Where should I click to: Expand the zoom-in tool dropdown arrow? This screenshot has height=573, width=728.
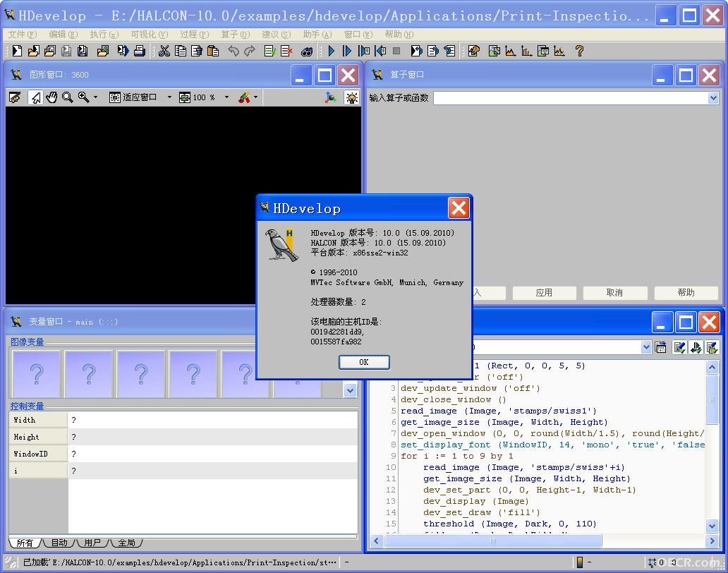click(x=96, y=97)
